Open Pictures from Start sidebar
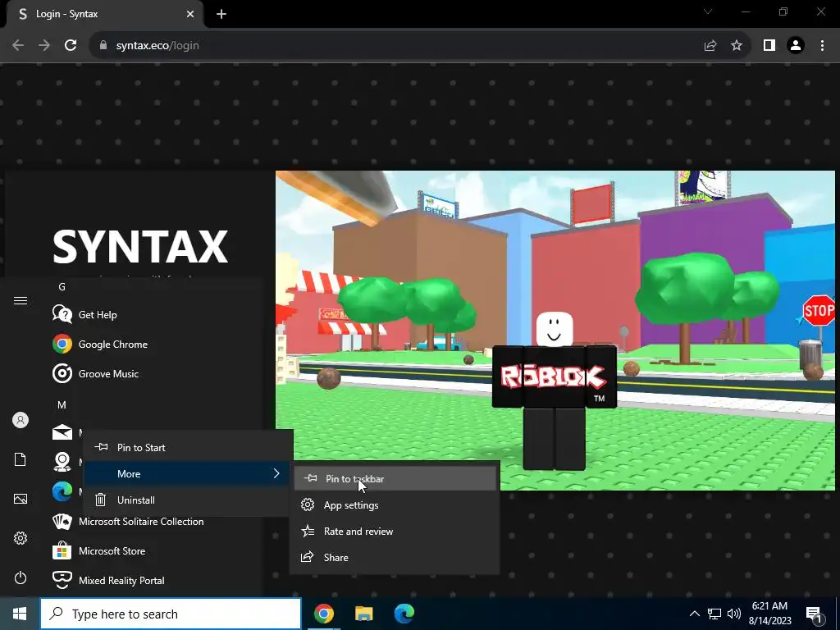840x630 pixels. point(21,499)
